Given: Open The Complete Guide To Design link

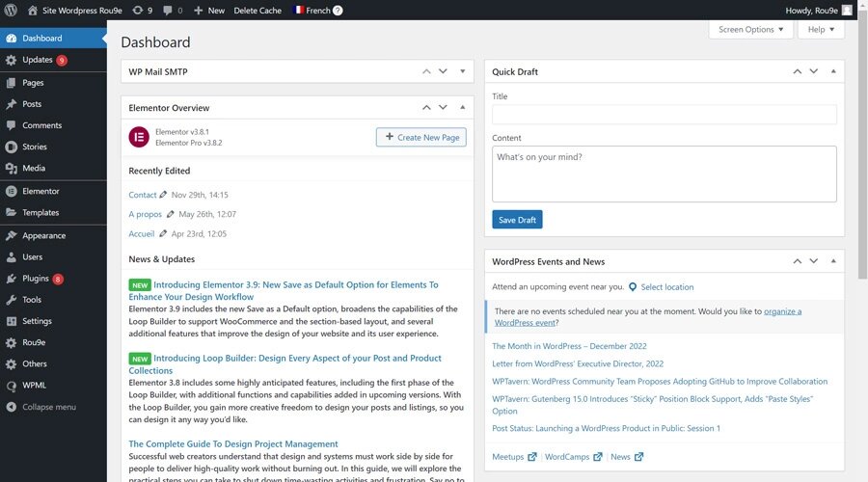Looking at the screenshot, I should (233, 443).
